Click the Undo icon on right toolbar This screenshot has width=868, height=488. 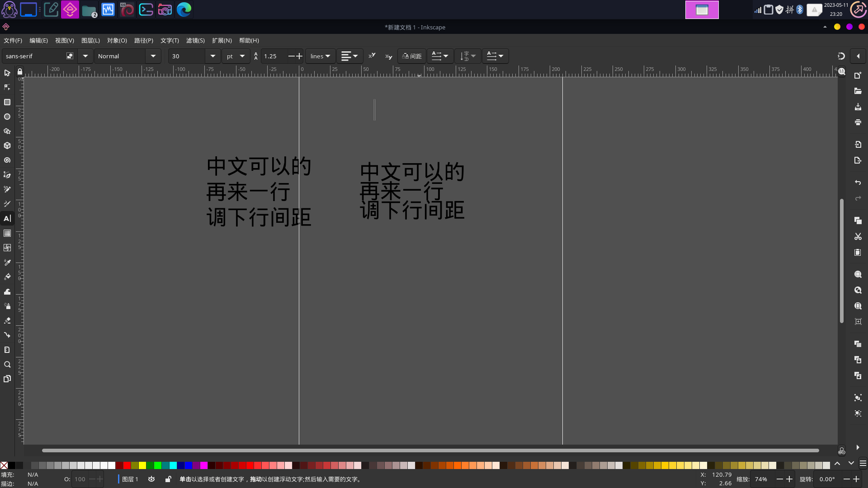click(858, 183)
